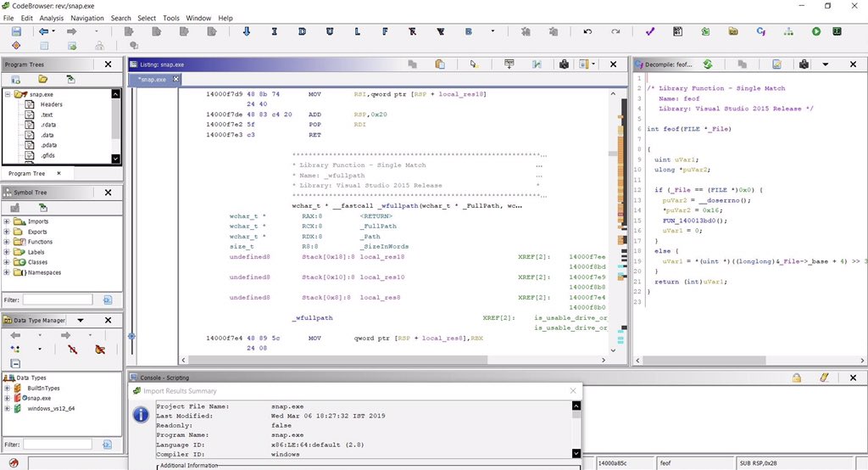Viewport: 868px width, 470px height.
Task: Open the File menu
Action: [8, 18]
